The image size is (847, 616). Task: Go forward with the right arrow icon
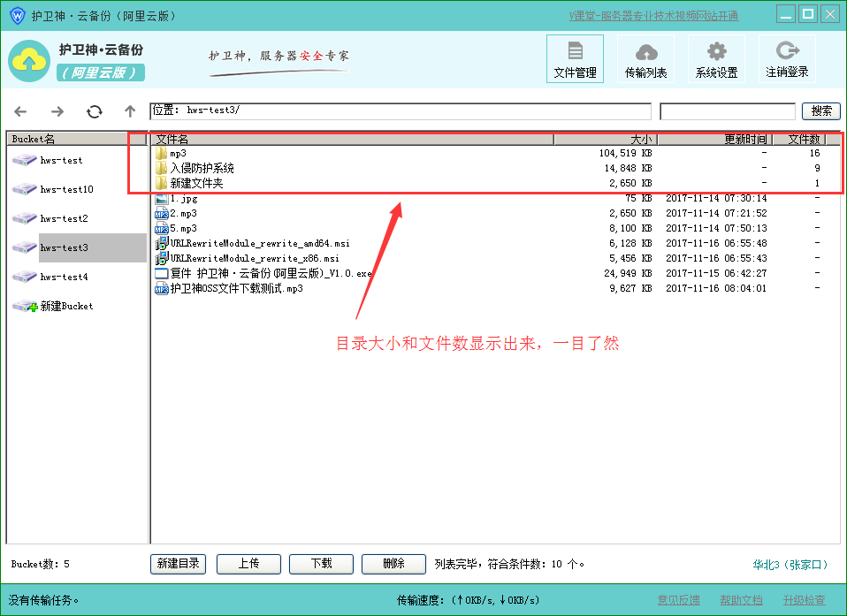(57, 111)
